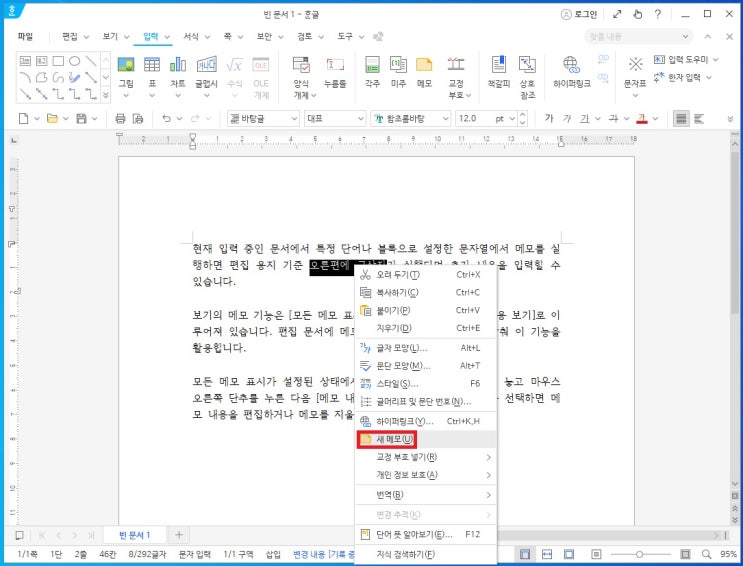The image size is (743, 566).
Task: Open the font name dropdown 함초롬바탕
Action: point(411,118)
